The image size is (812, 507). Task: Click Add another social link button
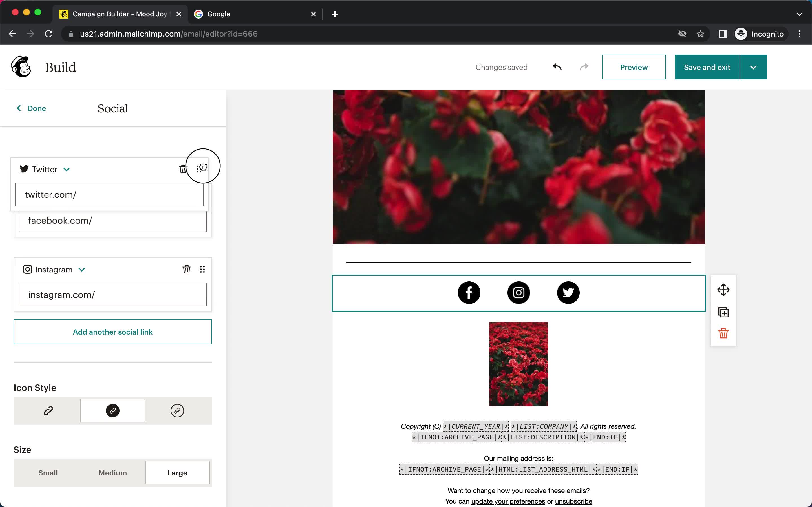(112, 331)
